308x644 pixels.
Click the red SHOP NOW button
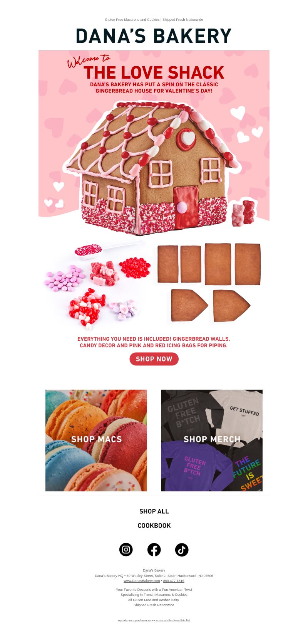click(x=154, y=359)
